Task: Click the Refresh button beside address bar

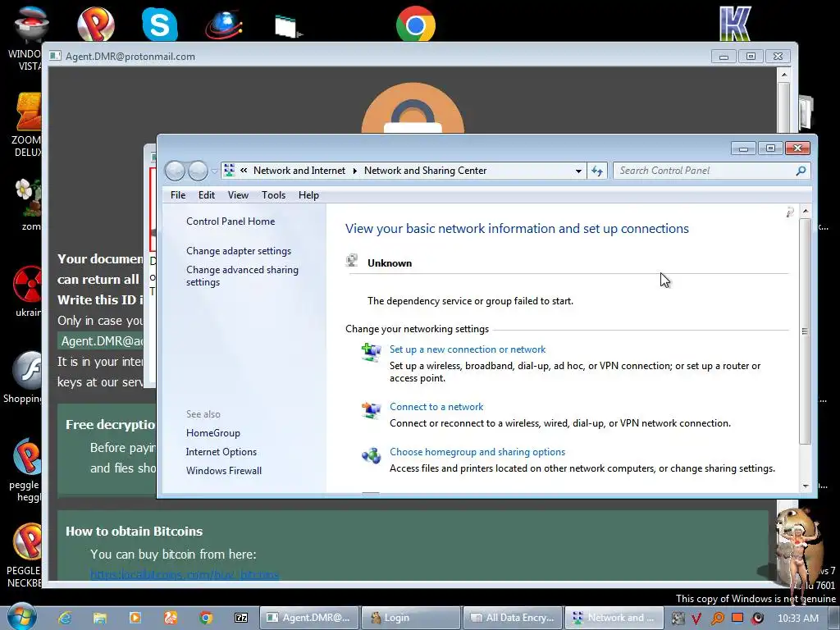Action: point(597,171)
